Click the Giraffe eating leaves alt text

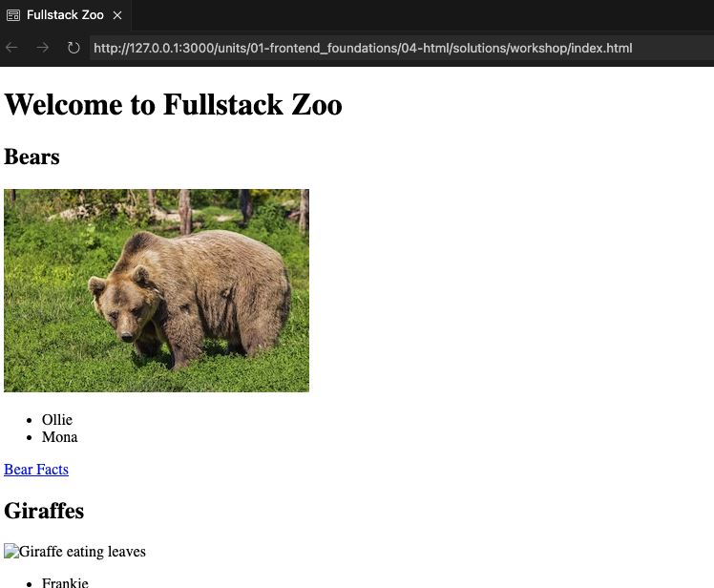82,552
